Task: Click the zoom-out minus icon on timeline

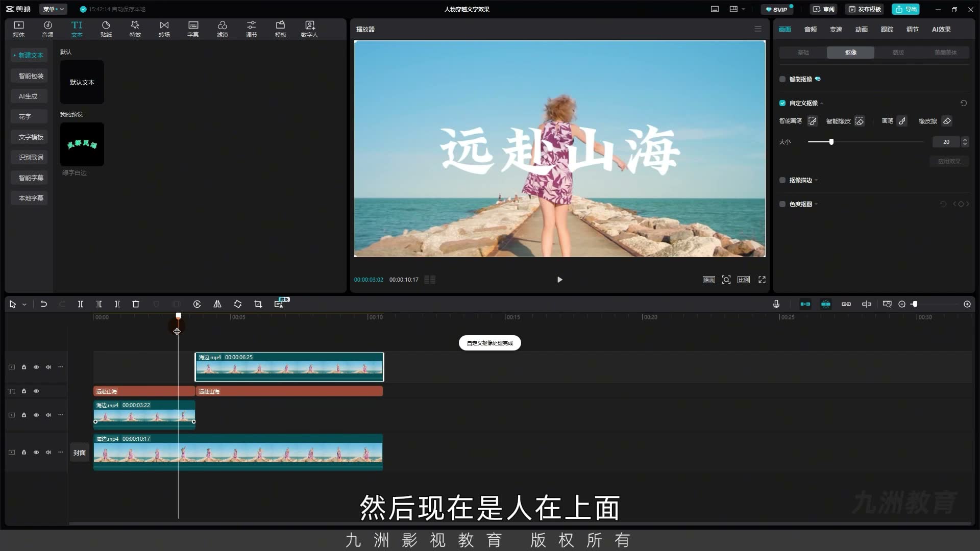Action: [902, 304]
